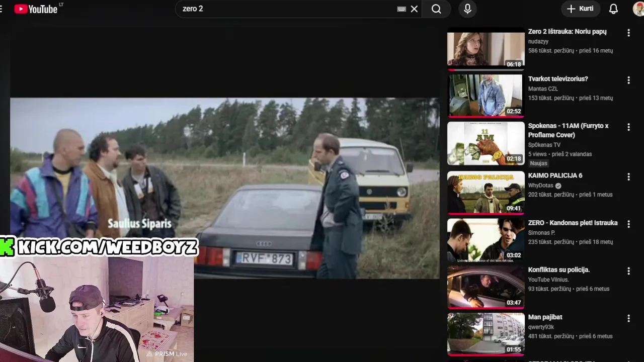Start voice search with the microphone
The width and height of the screenshot is (644, 362).
467,9
